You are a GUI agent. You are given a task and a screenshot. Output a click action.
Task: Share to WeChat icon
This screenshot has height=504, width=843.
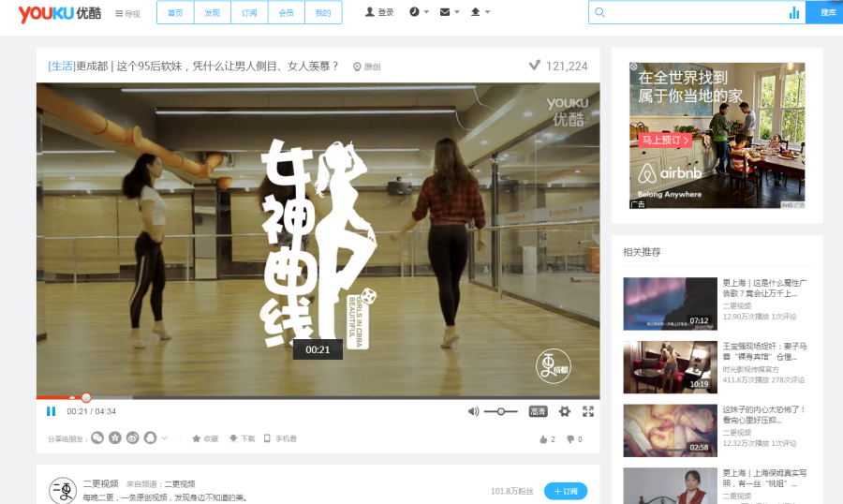point(97,437)
